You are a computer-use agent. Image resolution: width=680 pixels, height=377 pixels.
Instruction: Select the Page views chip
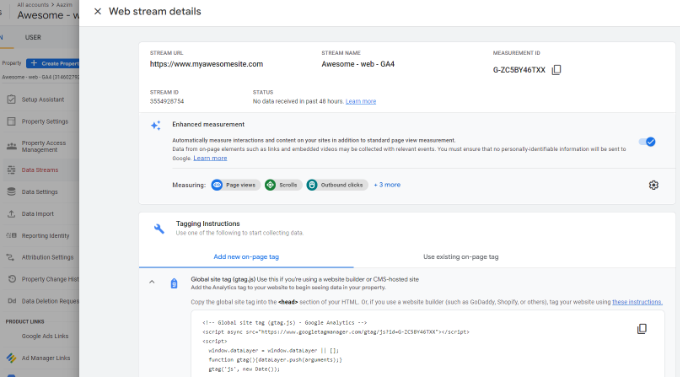click(x=235, y=185)
